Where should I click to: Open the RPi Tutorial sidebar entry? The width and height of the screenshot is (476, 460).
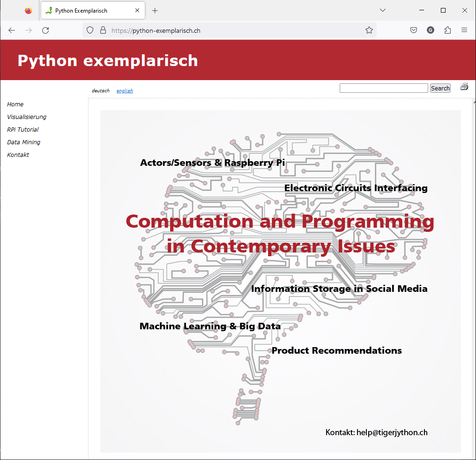point(22,129)
